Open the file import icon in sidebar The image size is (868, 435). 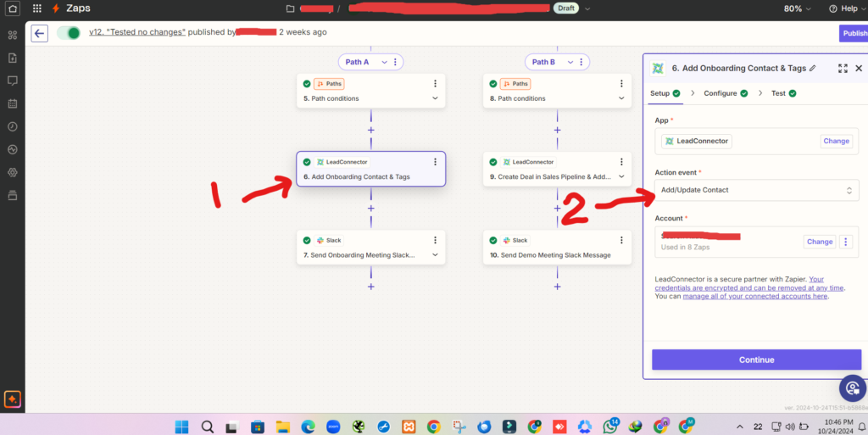pos(12,58)
